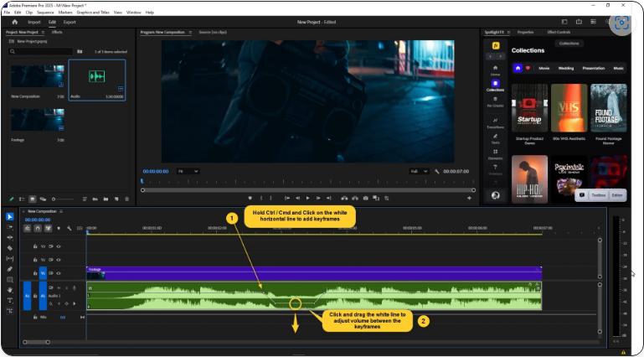Switch to the Export tab
The height and width of the screenshot is (357, 644).
tap(70, 22)
